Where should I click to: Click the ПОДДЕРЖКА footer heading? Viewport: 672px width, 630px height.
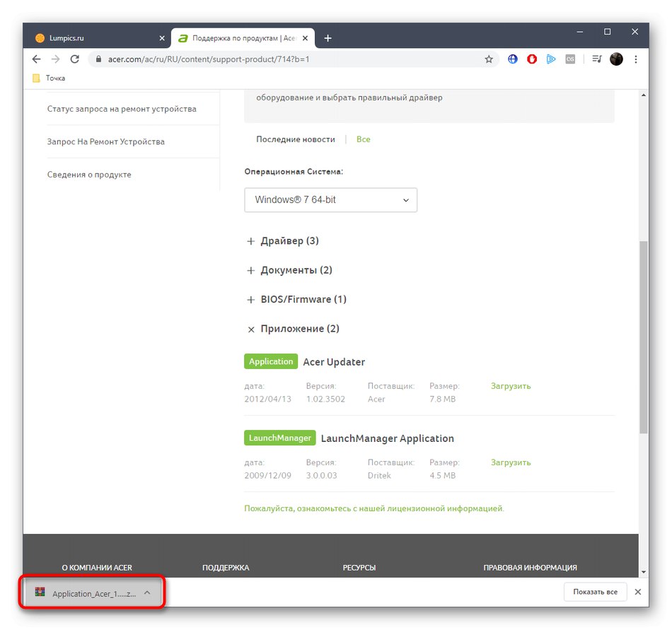pyautogui.click(x=226, y=568)
